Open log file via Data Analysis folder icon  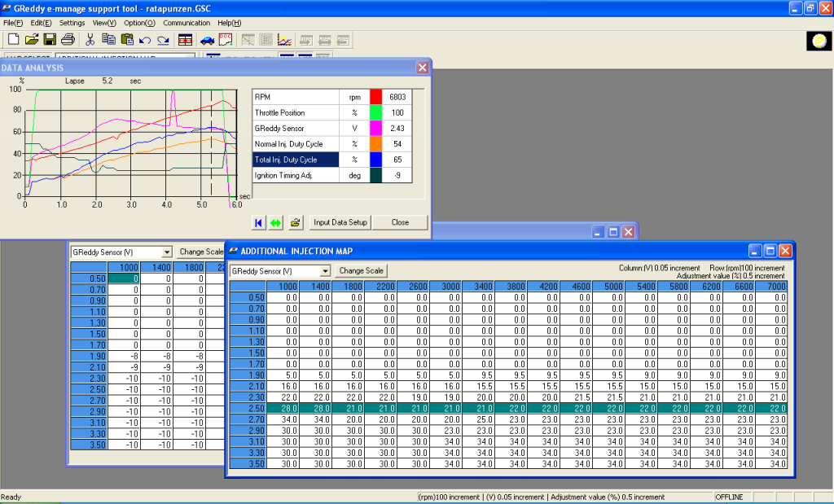coord(296,223)
